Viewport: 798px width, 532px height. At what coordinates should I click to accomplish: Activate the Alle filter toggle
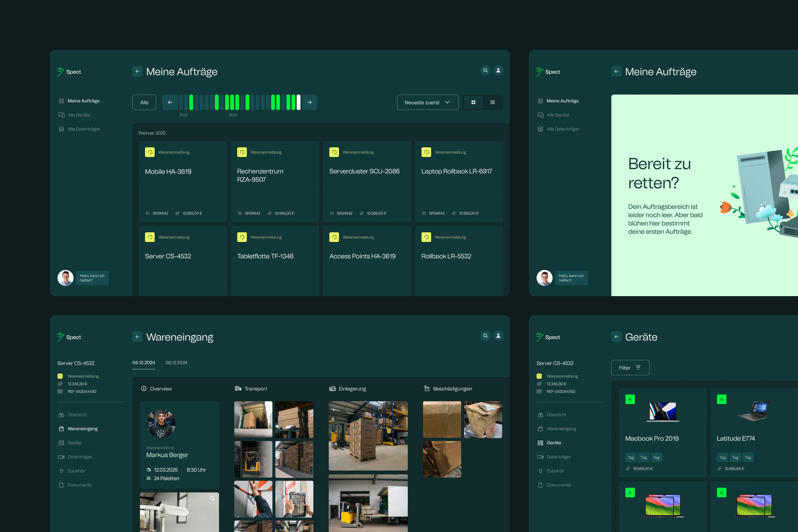[x=144, y=102]
